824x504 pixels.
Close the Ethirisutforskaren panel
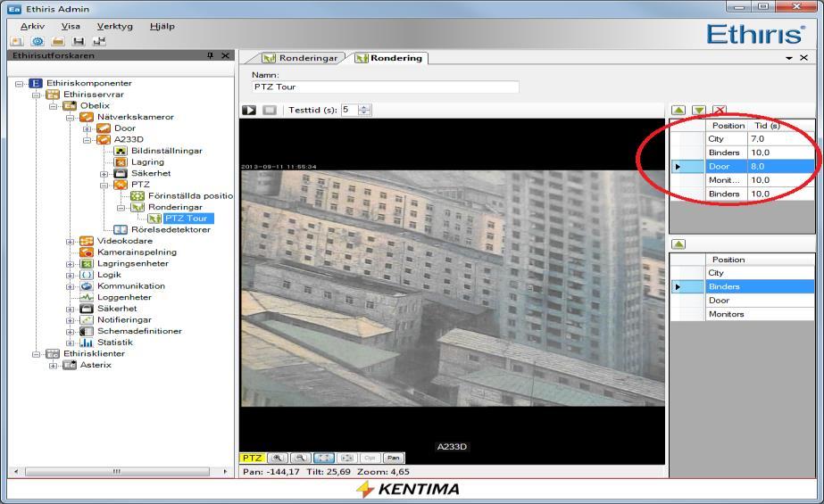click(225, 55)
